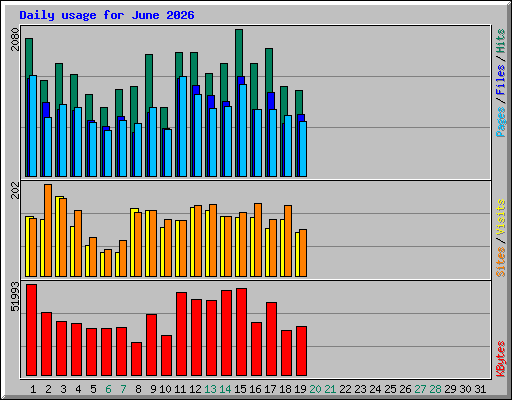Select day 1 label on the x-axis
This screenshot has width=512, height=400.
pos(33,389)
